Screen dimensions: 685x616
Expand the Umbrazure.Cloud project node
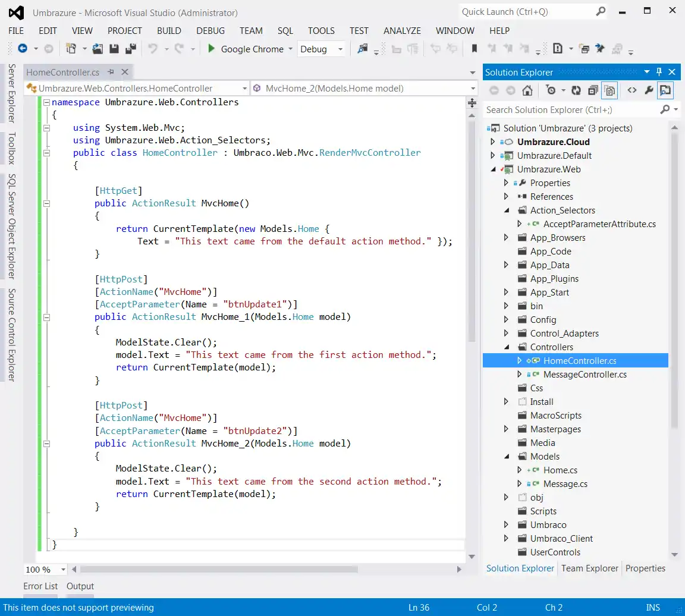[x=493, y=142]
